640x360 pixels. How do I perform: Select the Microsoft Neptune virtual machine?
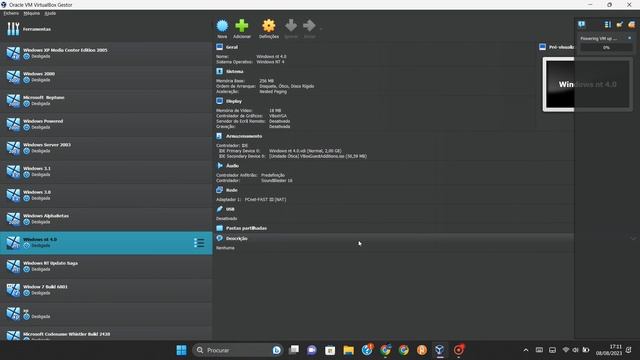pos(106,100)
